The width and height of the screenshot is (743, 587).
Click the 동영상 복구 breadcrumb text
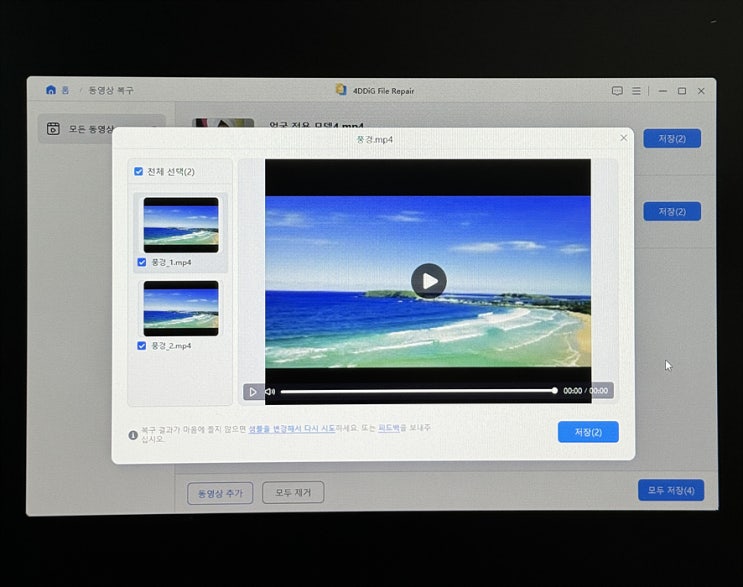(111, 90)
